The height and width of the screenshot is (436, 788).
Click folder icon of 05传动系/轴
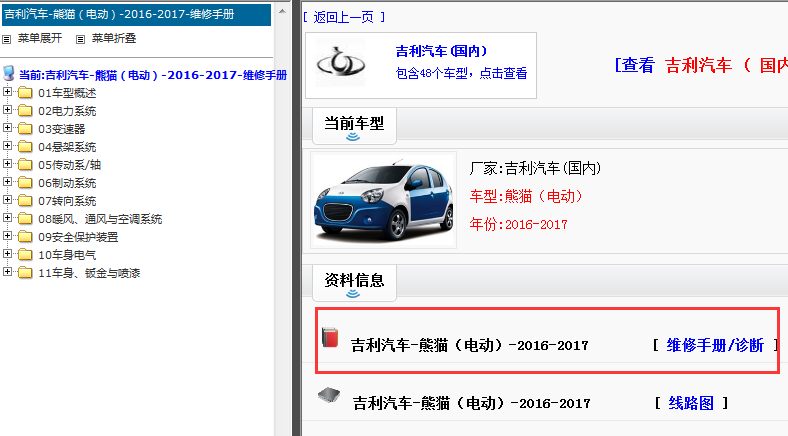point(25,165)
